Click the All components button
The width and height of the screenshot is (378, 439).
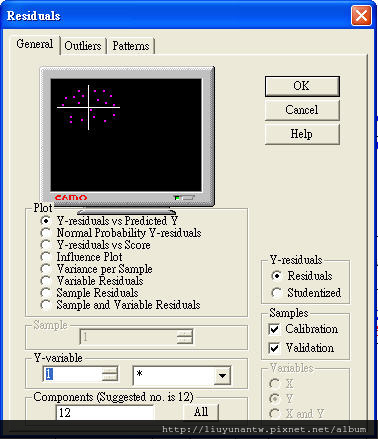(201, 412)
